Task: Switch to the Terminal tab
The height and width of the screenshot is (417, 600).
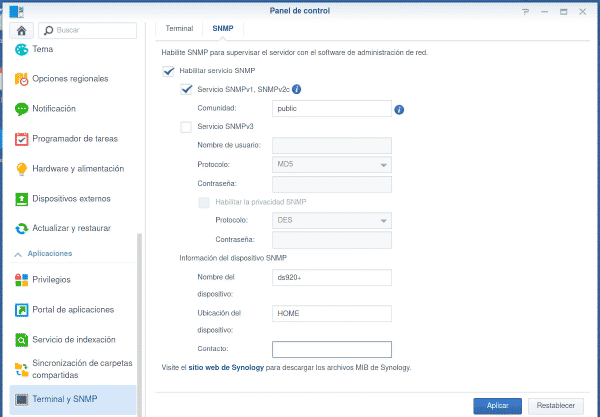Action: pos(179,28)
